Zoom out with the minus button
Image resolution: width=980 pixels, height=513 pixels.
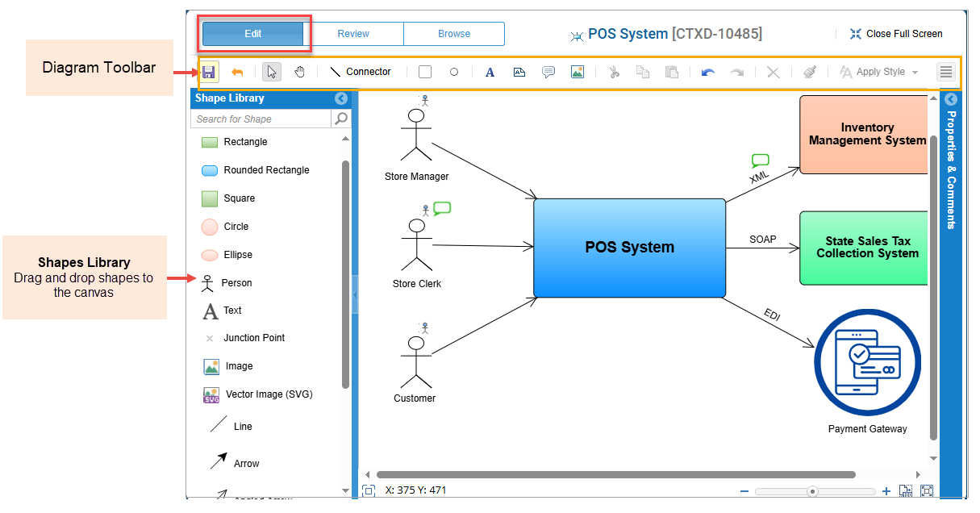(744, 491)
